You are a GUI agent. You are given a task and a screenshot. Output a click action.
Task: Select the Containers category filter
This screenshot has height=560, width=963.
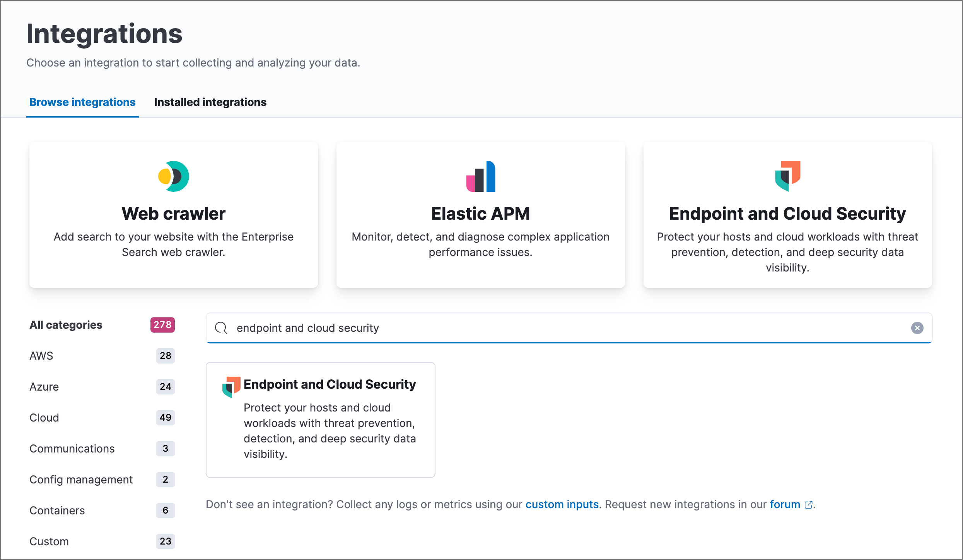click(57, 510)
